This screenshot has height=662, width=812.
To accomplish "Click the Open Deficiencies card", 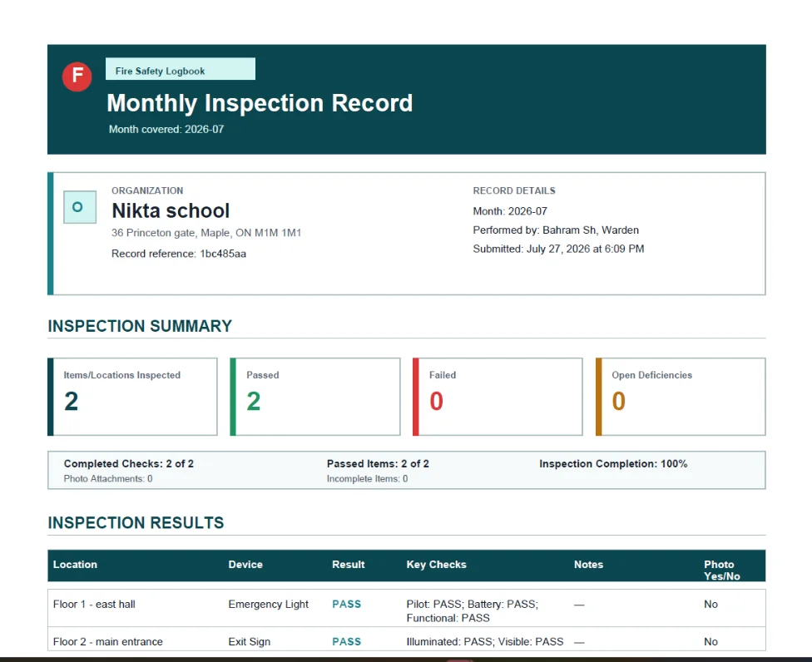I will (681, 397).
